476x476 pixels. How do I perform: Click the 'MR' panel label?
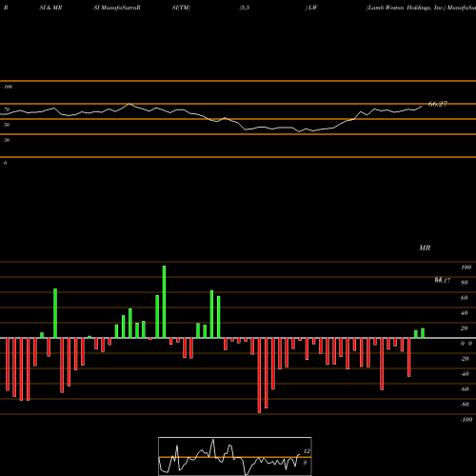(425, 248)
